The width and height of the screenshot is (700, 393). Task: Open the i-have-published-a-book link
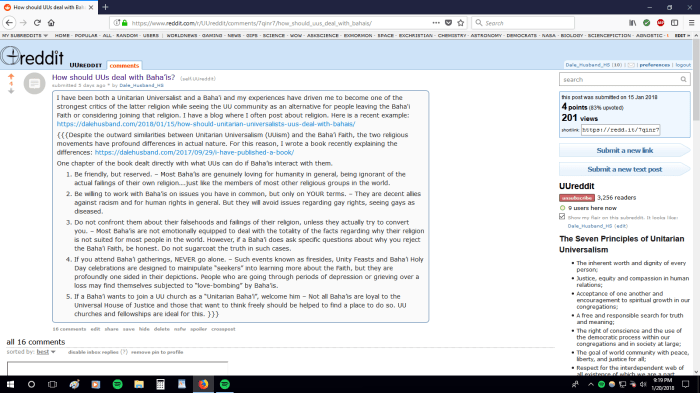[194, 152]
